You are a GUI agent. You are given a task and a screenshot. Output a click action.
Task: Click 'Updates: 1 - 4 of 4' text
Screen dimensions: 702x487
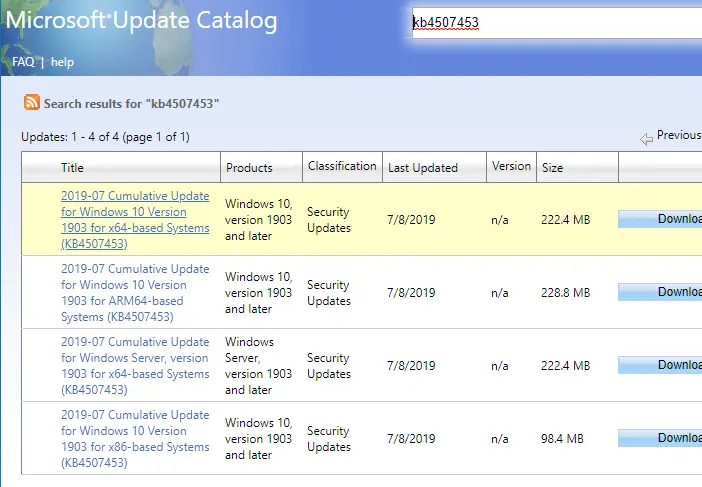70,137
